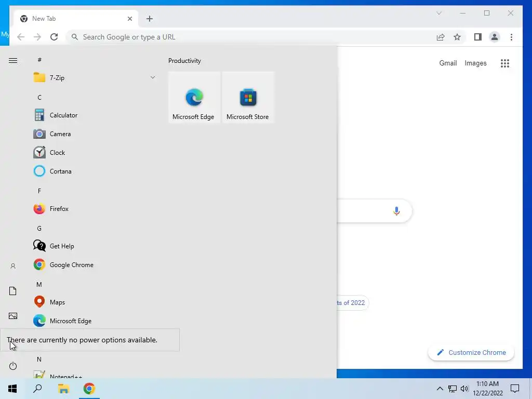532x399 pixels.
Task: Open the Microsoft Store pinned tile
Action: (x=248, y=97)
